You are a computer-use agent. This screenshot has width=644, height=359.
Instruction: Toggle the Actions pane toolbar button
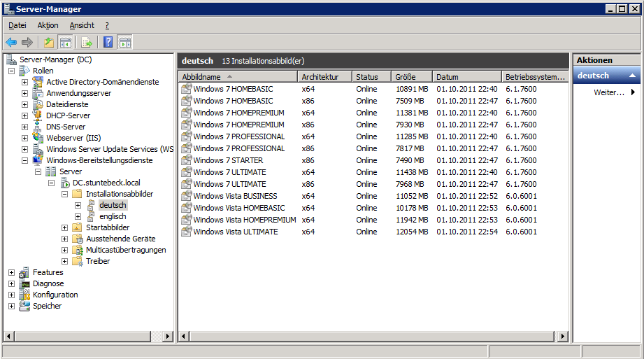point(125,42)
